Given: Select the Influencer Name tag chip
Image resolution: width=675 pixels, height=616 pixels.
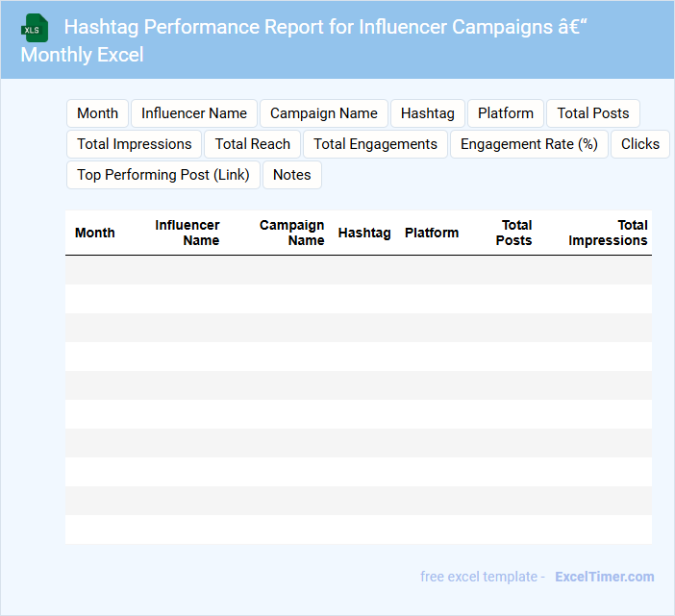Looking at the screenshot, I should [194, 113].
